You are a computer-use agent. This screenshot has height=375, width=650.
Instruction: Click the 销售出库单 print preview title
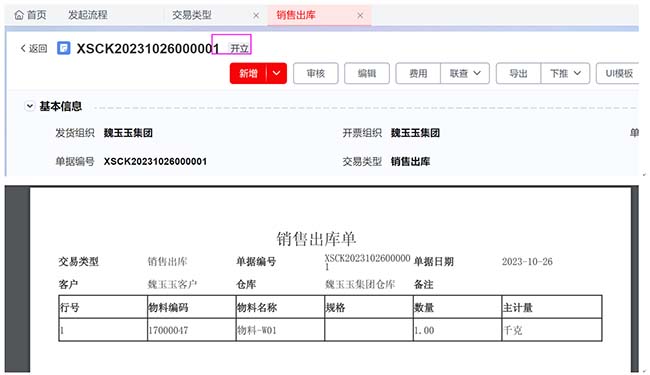pyautogui.click(x=316, y=239)
